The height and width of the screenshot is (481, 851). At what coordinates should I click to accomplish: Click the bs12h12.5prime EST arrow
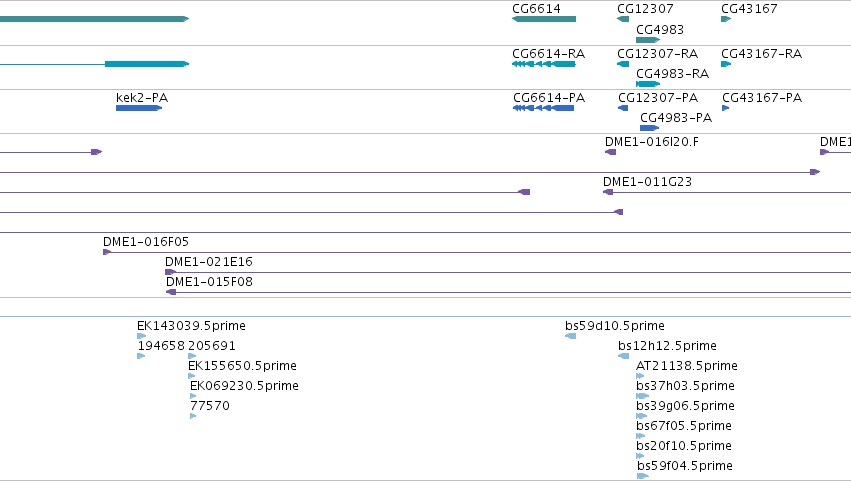click(x=624, y=356)
